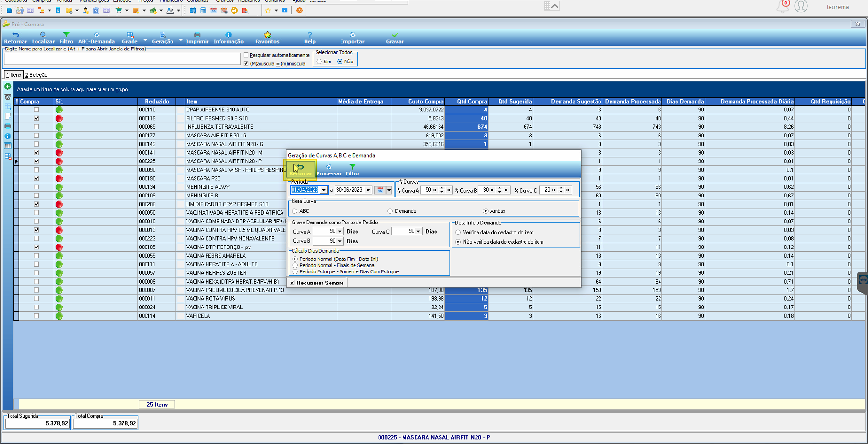Enable the Pesquisar automaticamente checkbox

246,55
